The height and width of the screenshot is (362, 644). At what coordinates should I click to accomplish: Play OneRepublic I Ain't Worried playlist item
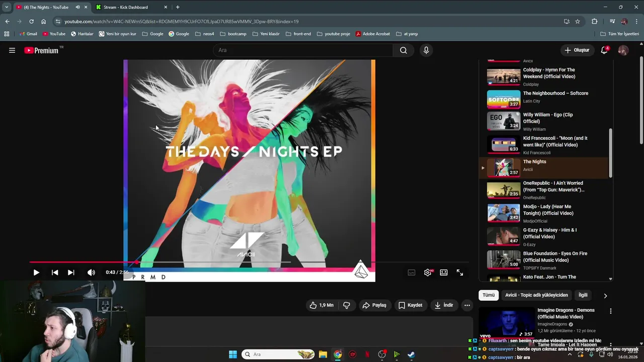tap(545, 190)
